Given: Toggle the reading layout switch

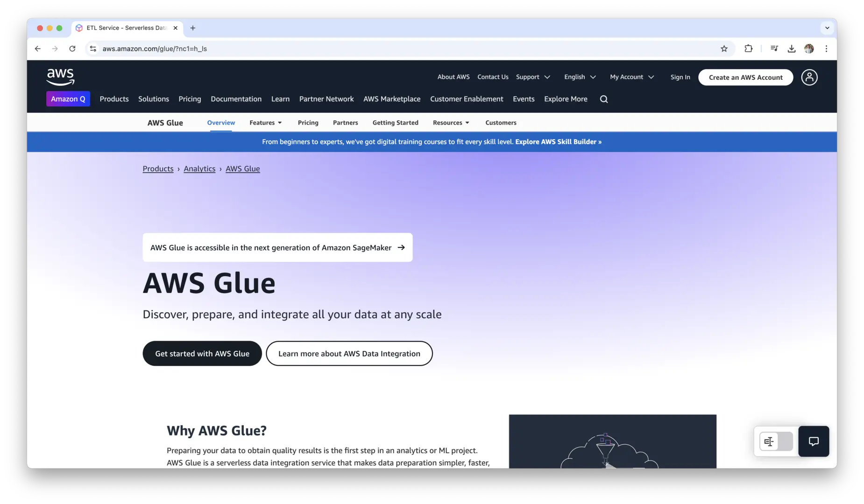Looking at the screenshot, I should (776, 441).
